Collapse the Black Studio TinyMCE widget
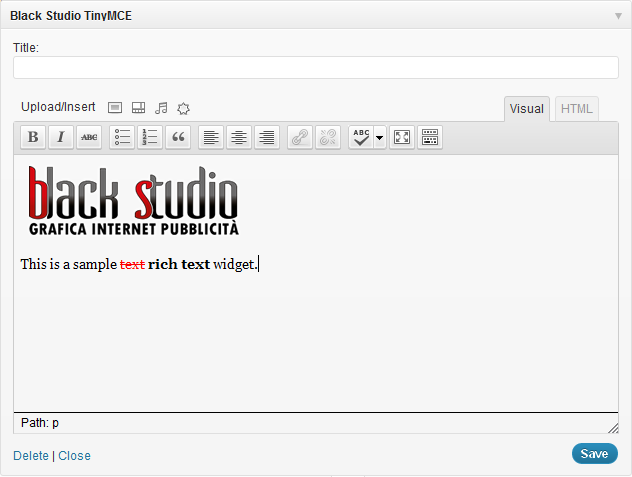Viewport: 632px width, 477px height. pos(618,16)
